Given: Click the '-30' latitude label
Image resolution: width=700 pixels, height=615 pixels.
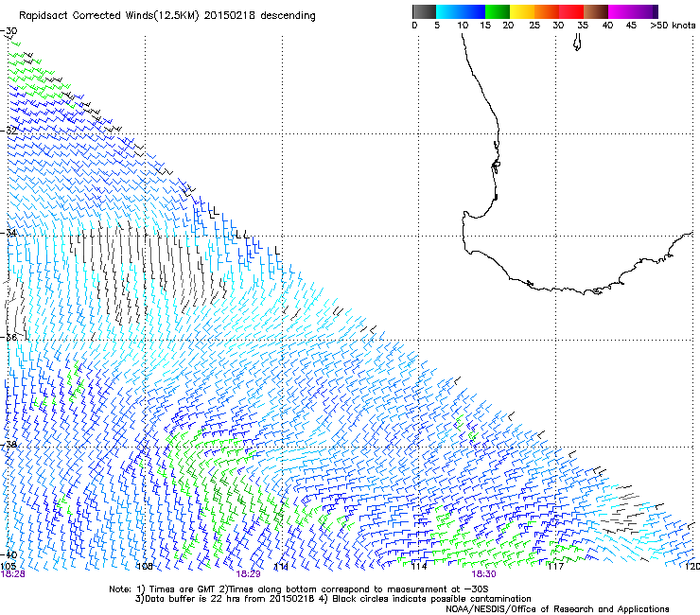Looking at the screenshot, I should [x=9, y=31].
